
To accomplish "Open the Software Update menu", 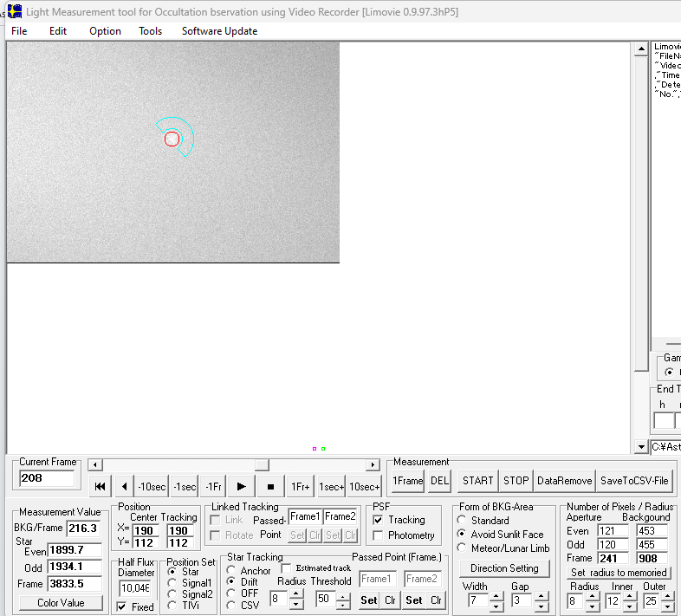I will [x=219, y=31].
